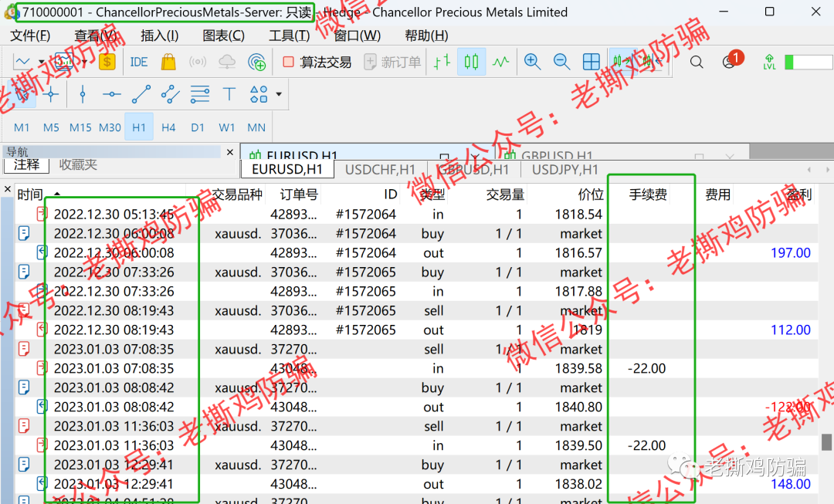The height and width of the screenshot is (504, 834).
Task: Open the trading signals icon
Action: click(198, 63)
